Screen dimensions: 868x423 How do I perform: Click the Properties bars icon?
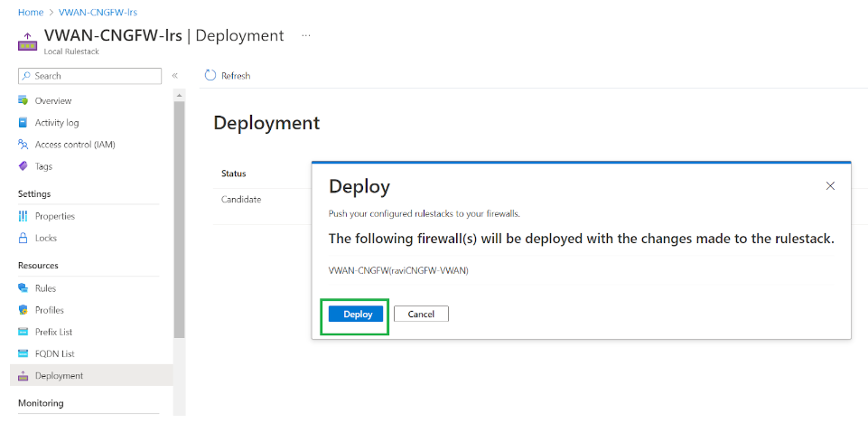tap(23, 216)
